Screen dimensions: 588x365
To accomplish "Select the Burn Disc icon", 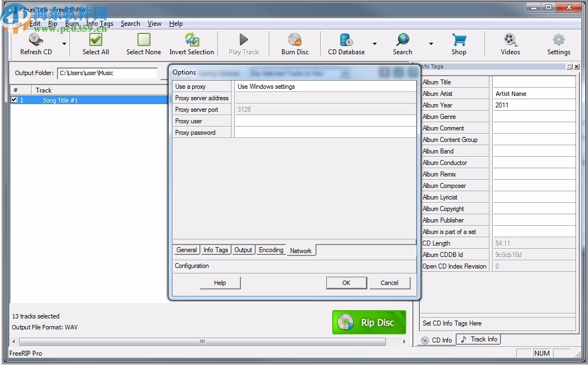I will pos(295,43).
